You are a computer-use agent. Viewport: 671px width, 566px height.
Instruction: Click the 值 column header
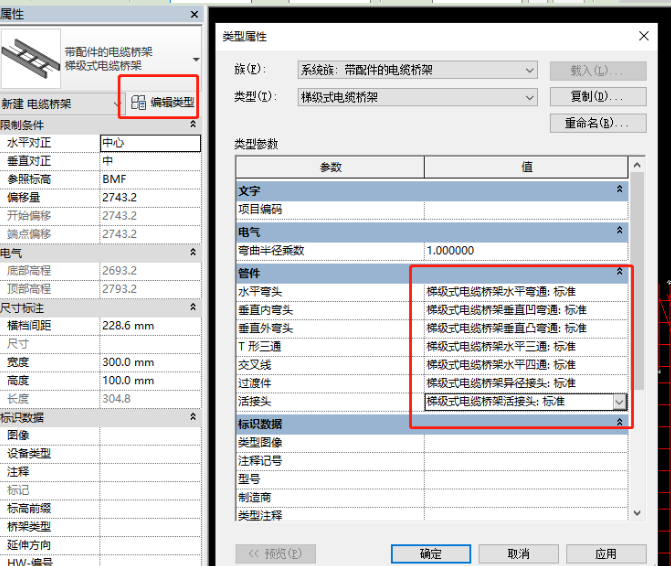pos(526,167)
